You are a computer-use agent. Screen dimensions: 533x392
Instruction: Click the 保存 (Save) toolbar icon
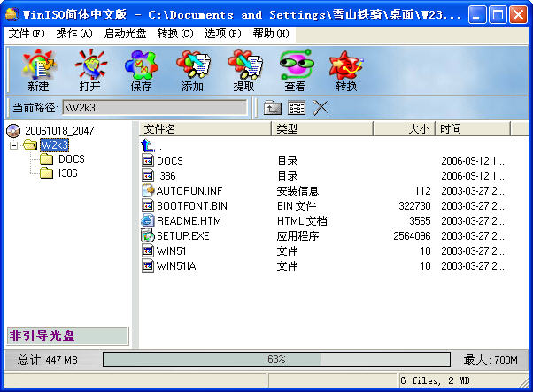[141, 65]
